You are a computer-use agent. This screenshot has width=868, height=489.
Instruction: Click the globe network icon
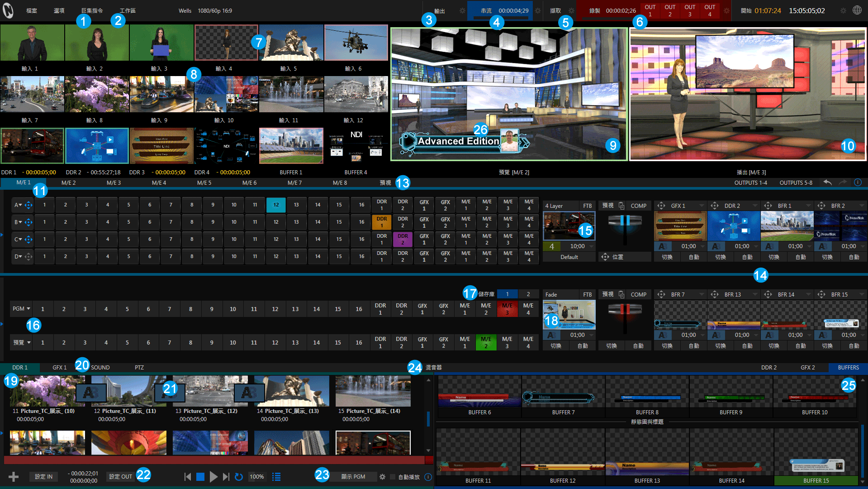click(857, 10)
